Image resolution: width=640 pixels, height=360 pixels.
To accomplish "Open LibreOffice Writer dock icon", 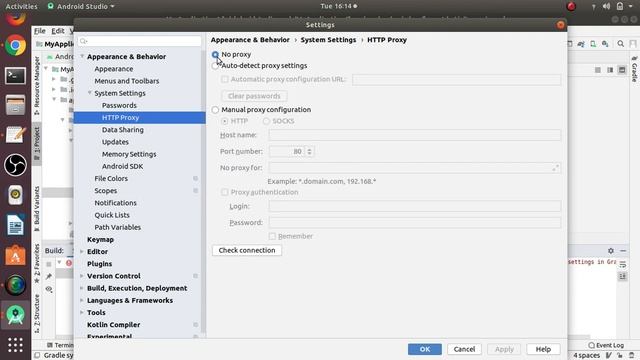I will click(x=16, y=225).
